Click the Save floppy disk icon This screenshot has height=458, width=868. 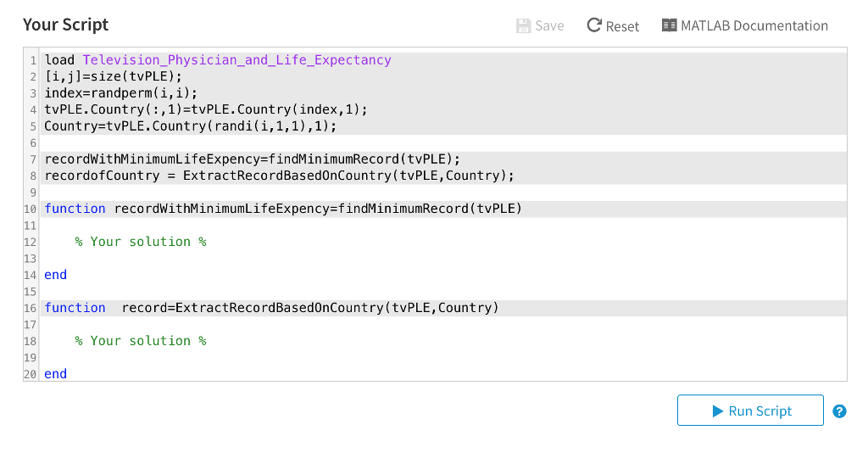(x=523, y=26)
